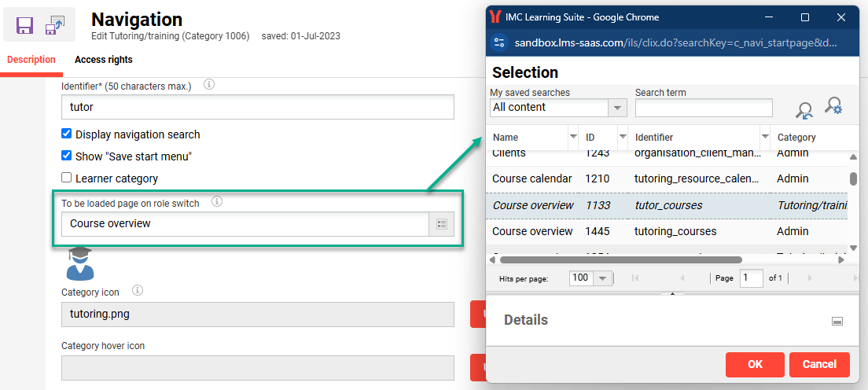
Task: Confirm selection with OK button
Action: point(755,364)
